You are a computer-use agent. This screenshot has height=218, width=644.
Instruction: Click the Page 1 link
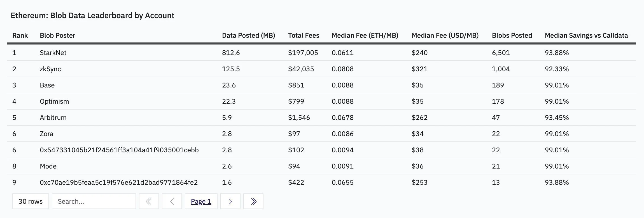[201, 201]
